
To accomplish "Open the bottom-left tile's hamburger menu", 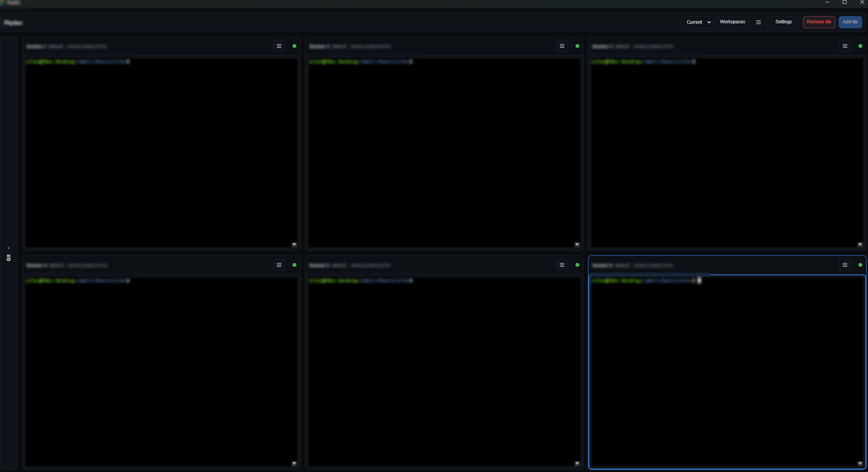I will pyautogui.click(x=279, y=265).
